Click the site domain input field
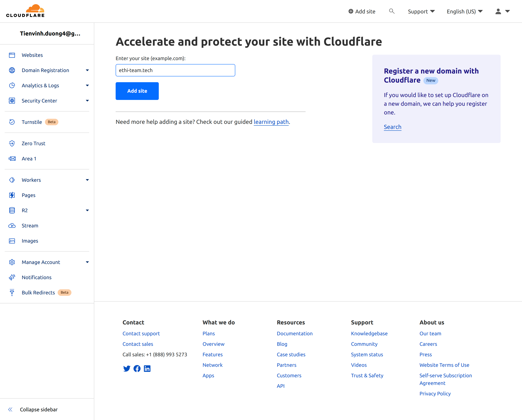 pos(175,70)
